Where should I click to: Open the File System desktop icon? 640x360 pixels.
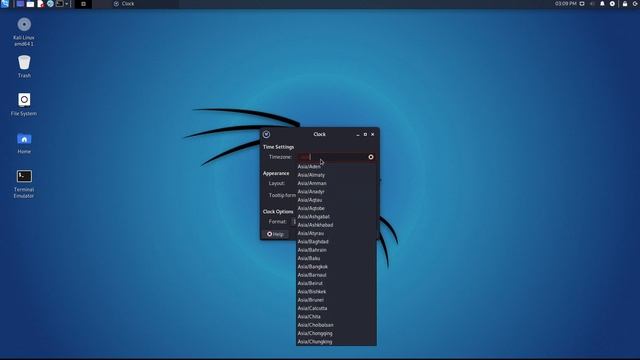tap(24, 100)
